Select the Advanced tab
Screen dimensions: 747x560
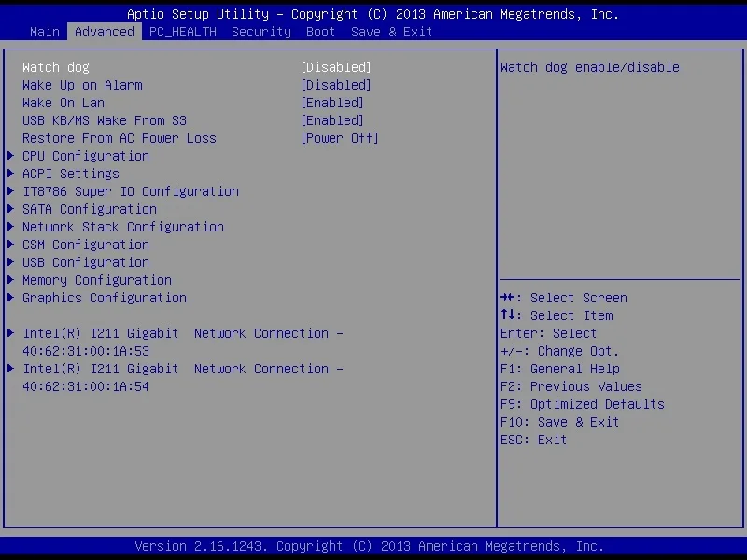[105, 32]
